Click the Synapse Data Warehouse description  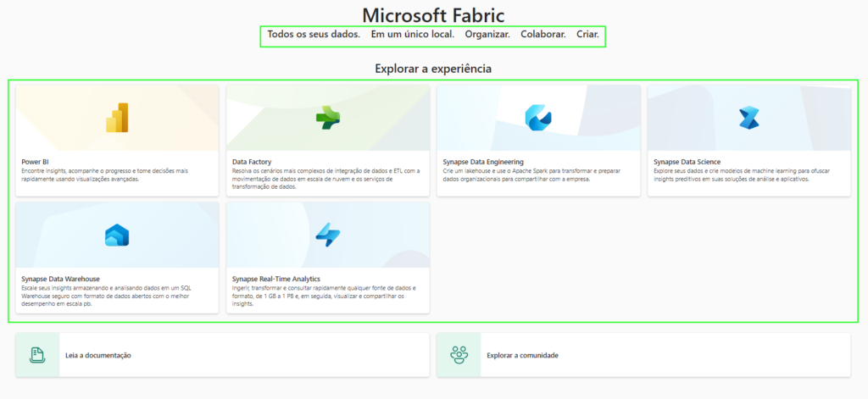point(105,296)
